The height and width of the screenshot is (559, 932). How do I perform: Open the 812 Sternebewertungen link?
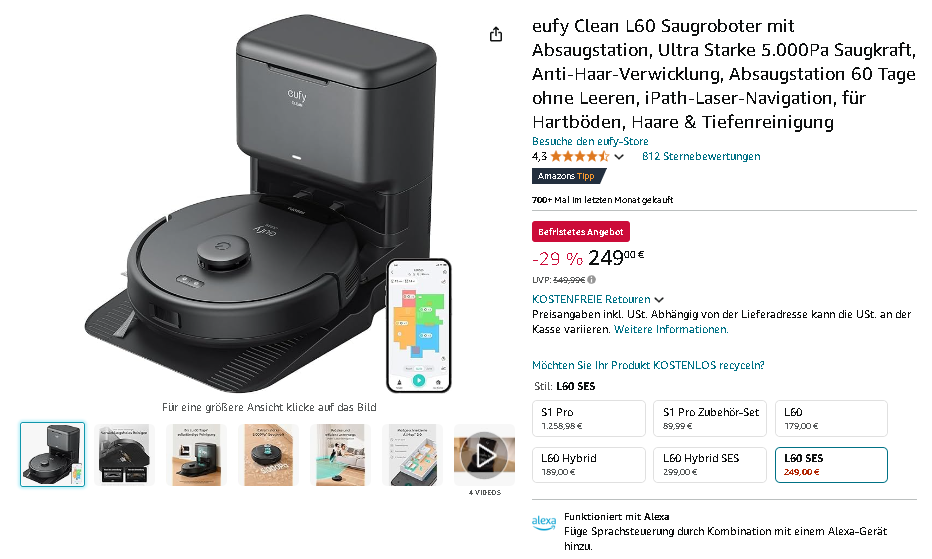click(701, 156)
